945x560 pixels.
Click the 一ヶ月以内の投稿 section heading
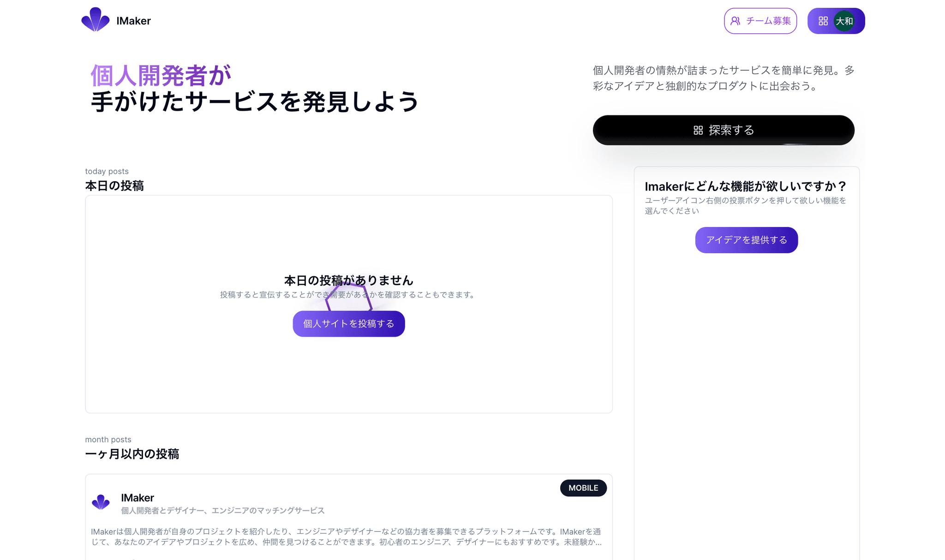pyautogui.click(x=132, y=454)
